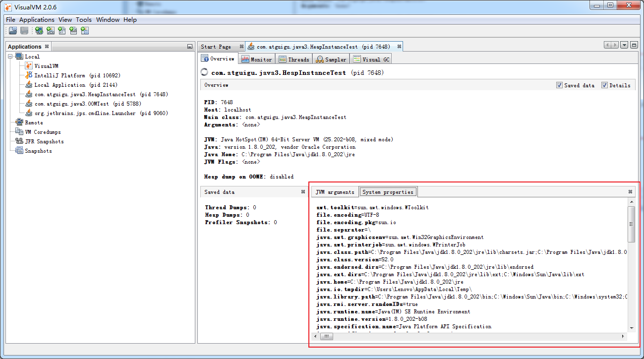Click the JFR Snapshots icon
This screenshot has height=359, width=644.
pos(19,141)
